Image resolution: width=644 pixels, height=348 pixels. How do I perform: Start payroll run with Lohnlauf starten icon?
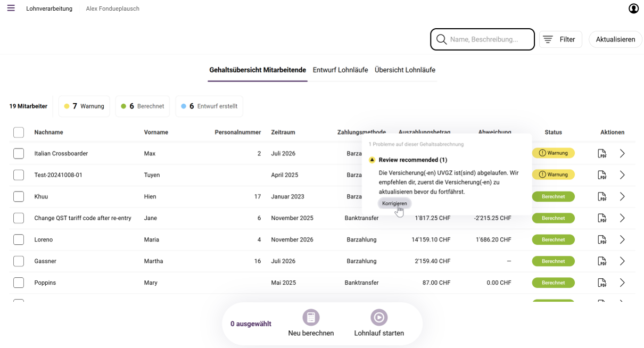point(379,318)
